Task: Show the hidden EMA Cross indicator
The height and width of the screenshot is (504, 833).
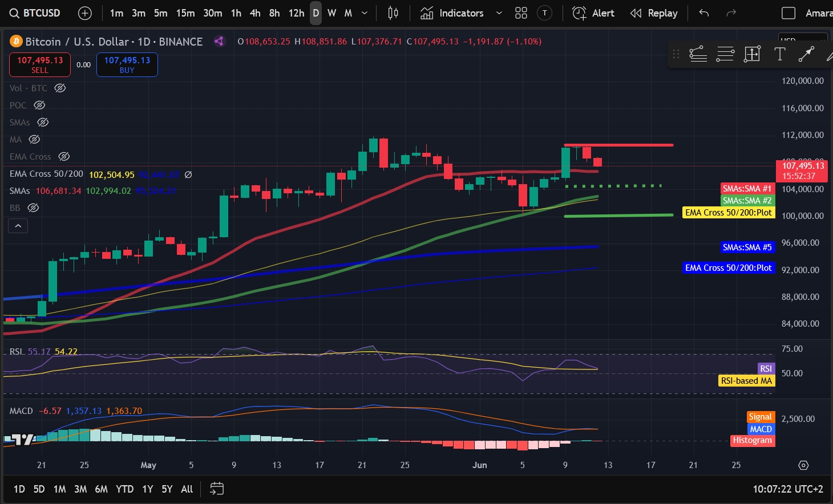Action: (x=64, y=156)
